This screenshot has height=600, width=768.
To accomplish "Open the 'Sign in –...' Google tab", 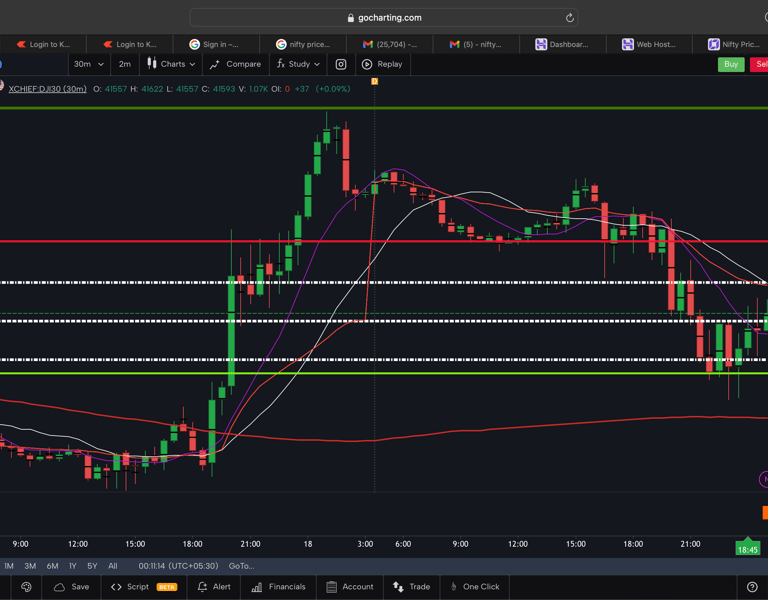I will (x=216, y=44).
